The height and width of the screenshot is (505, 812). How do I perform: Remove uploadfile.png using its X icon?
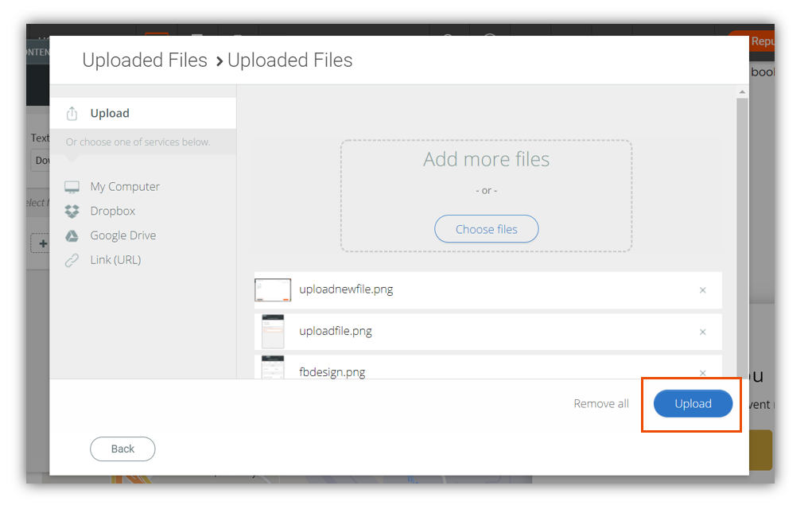pos(702,332)
